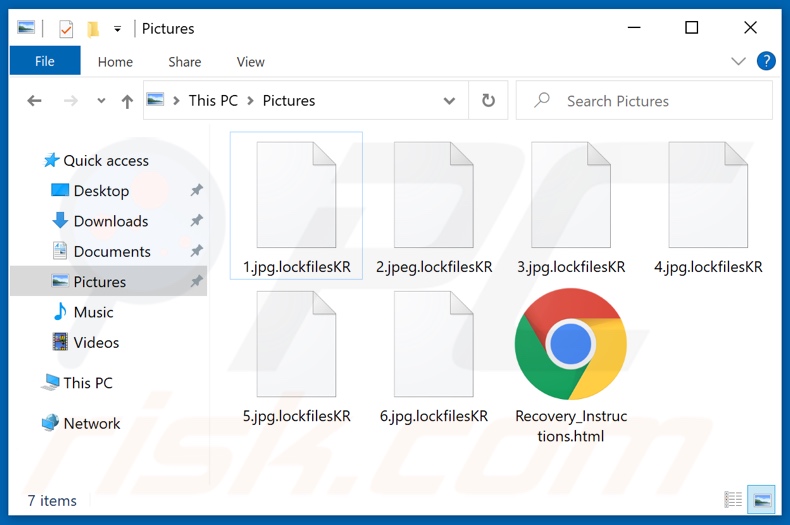Switch to the Home ribbon tab
This screenshot has width=790, height=525.
115,61
